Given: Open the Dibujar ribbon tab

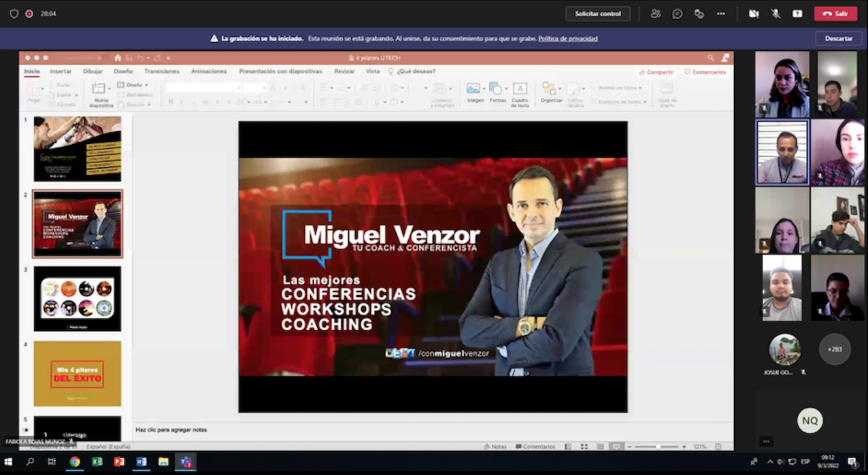Looking at the screenshot, I should pyautogui.click(x=93, y=71).
